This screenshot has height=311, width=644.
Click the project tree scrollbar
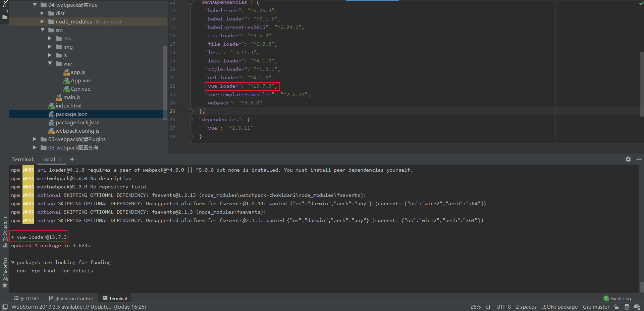click(x=165, y=83)
